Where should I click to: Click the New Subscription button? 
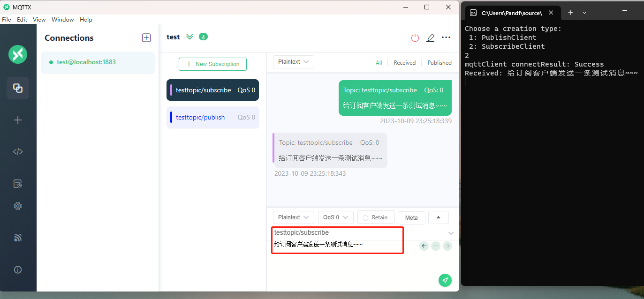[212, 64]
